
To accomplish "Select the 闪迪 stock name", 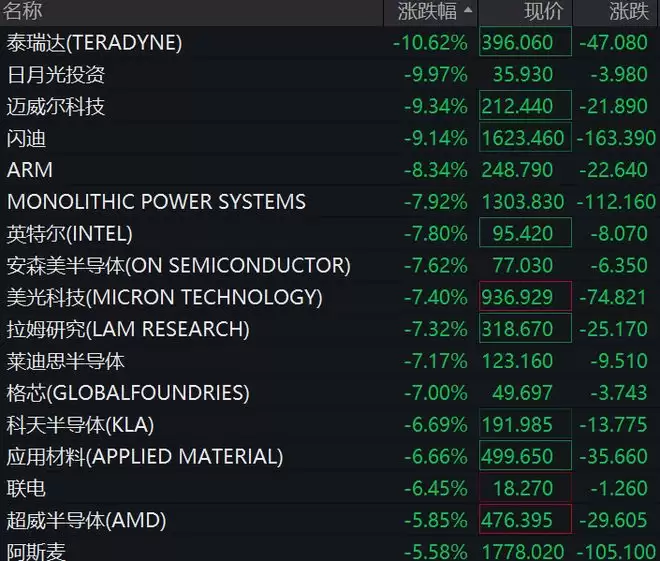I will point(26,138).
